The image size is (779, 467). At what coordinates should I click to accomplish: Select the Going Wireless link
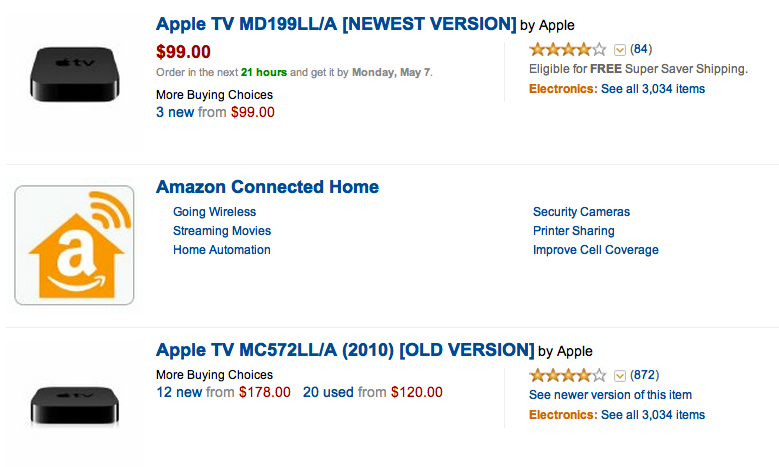(215, 212)
